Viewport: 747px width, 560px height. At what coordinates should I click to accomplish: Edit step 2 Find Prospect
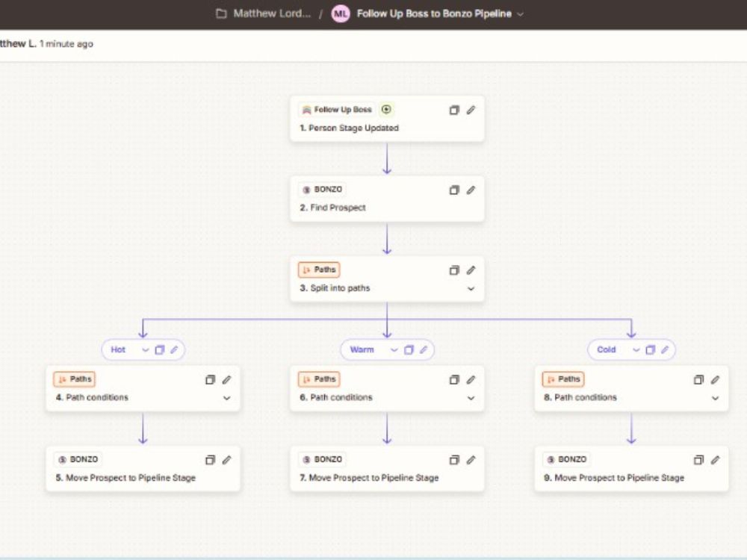tap(471, 190)
